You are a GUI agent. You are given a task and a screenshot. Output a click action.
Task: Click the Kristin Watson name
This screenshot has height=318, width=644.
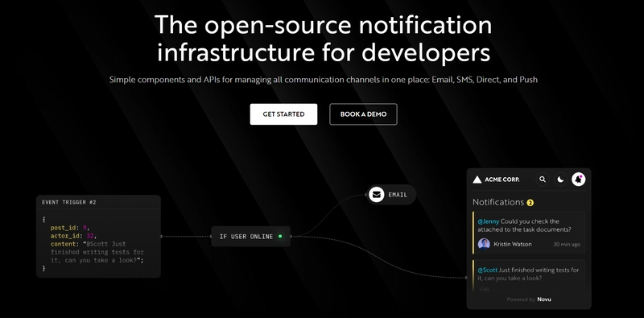point(513,244)
